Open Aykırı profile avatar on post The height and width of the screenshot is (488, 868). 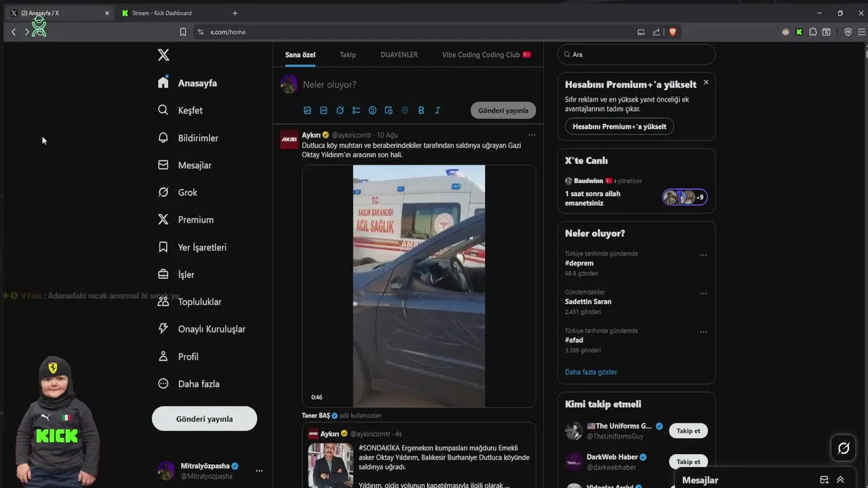pyautogui.click(x=290, y=139)
